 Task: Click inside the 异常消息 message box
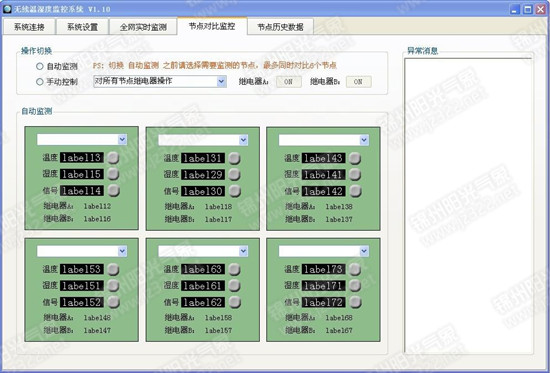click(469, 206)
